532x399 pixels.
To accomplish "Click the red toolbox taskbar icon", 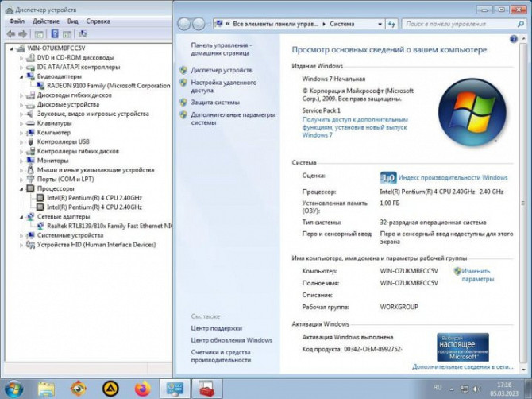I will [x=207, y=389].
